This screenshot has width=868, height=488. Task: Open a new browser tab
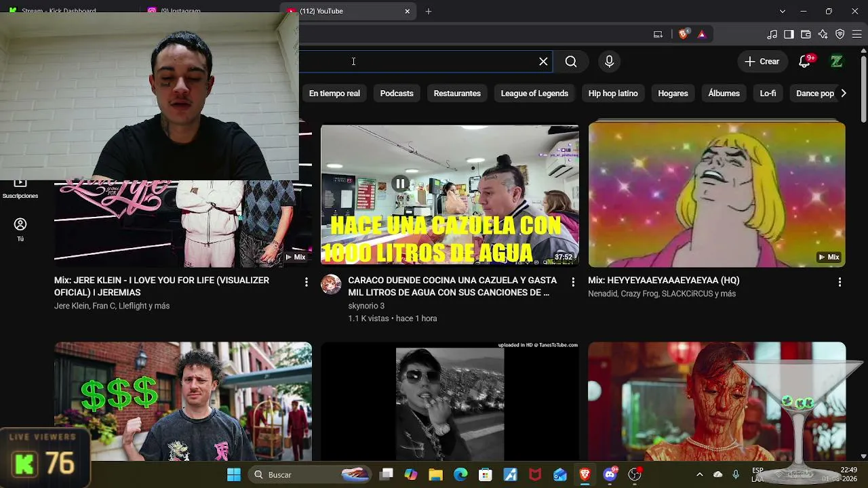429,11
